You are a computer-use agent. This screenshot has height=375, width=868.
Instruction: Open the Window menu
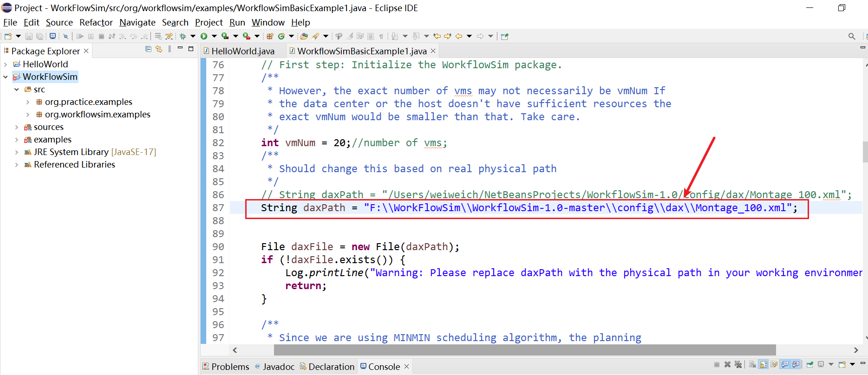[268, 22]
